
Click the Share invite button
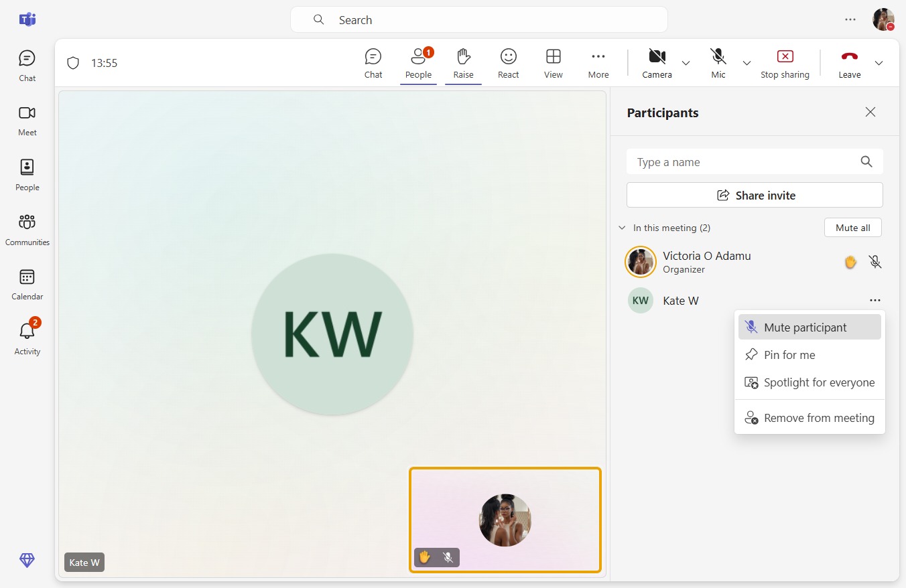[x=755, y=195]
